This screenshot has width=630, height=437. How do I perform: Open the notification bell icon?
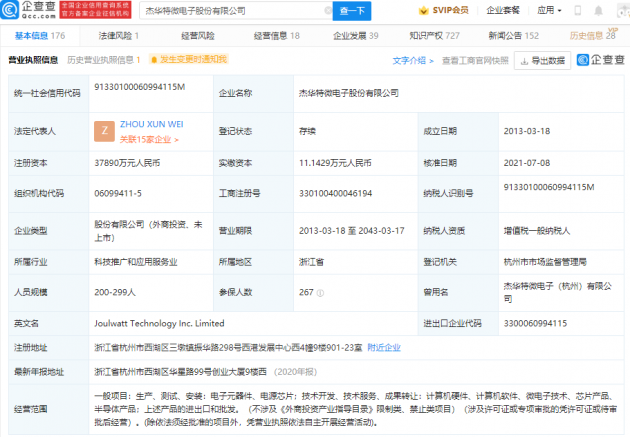click(598, 11)
